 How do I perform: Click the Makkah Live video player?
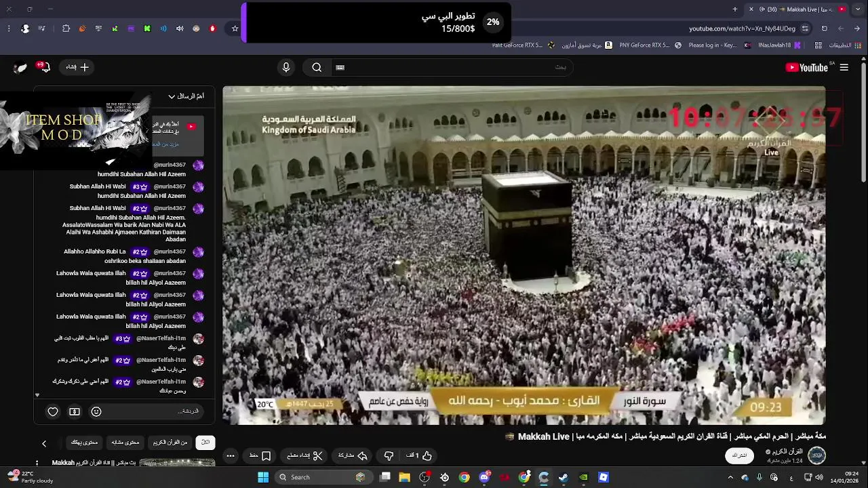click(524, 256)
